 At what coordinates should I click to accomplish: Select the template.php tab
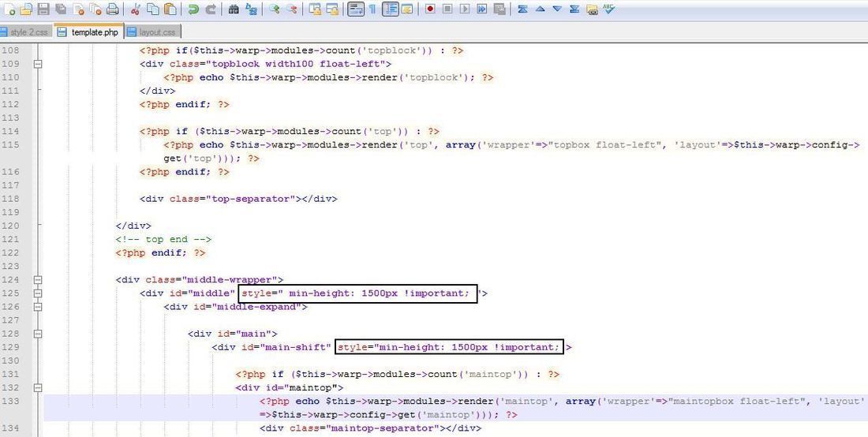coord(89,32)
